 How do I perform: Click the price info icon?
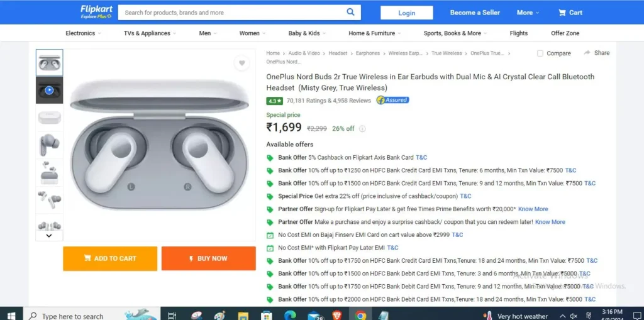click(x=362, y=129)
